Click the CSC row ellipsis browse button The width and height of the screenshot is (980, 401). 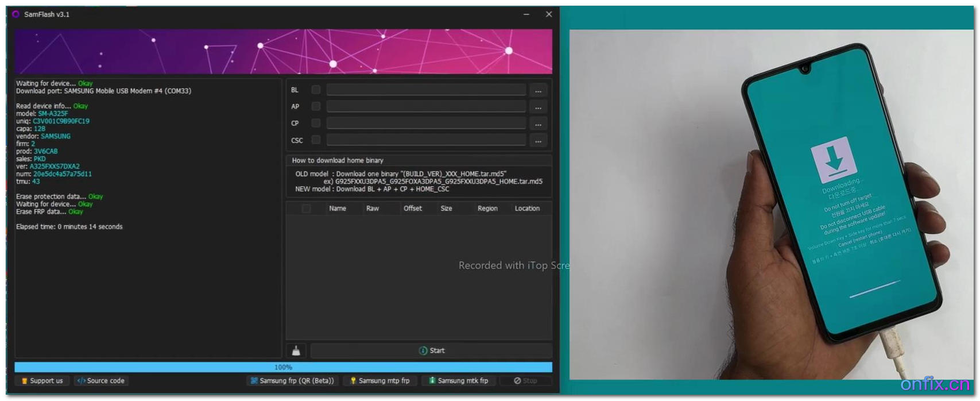[x=538, y=140]
